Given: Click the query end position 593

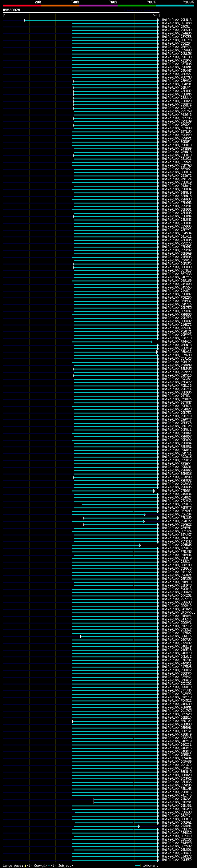Looking at the screenshot, I should point(155,15).
